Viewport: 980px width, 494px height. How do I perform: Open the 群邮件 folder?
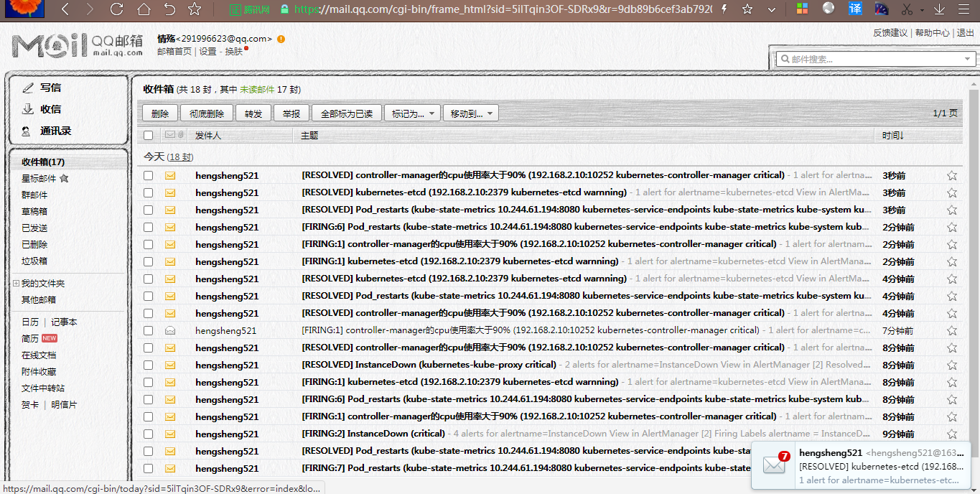tap(34, 195)
